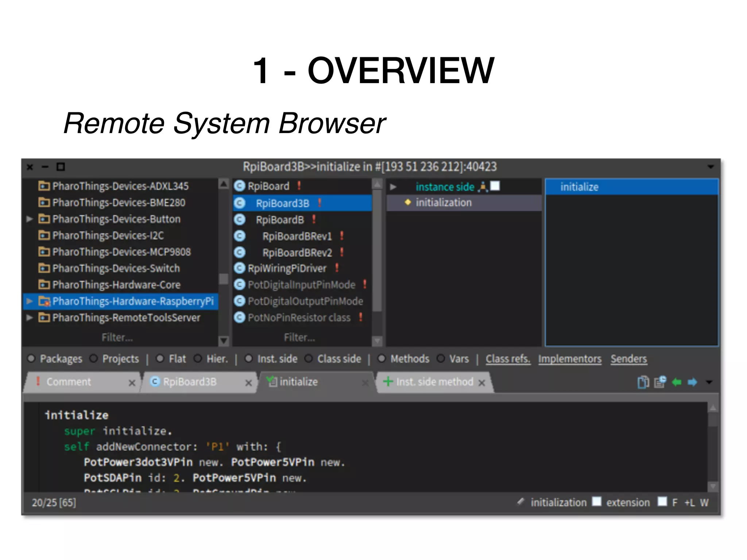Click the Implementors link

(570, 359)
